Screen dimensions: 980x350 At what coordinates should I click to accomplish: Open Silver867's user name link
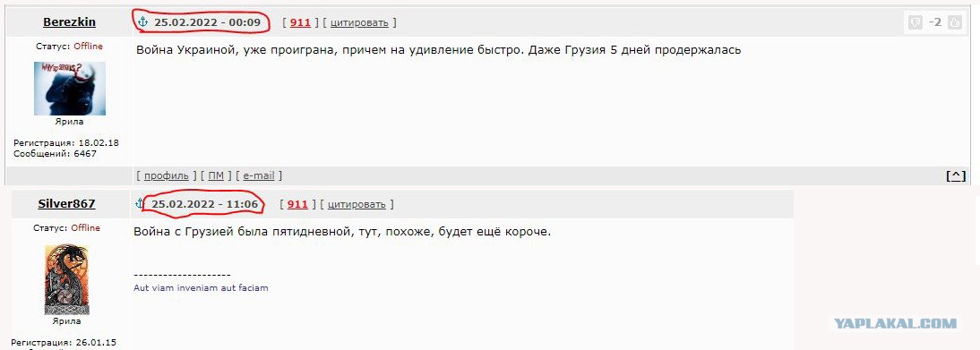pyautogui.click(x=66, y=204)
